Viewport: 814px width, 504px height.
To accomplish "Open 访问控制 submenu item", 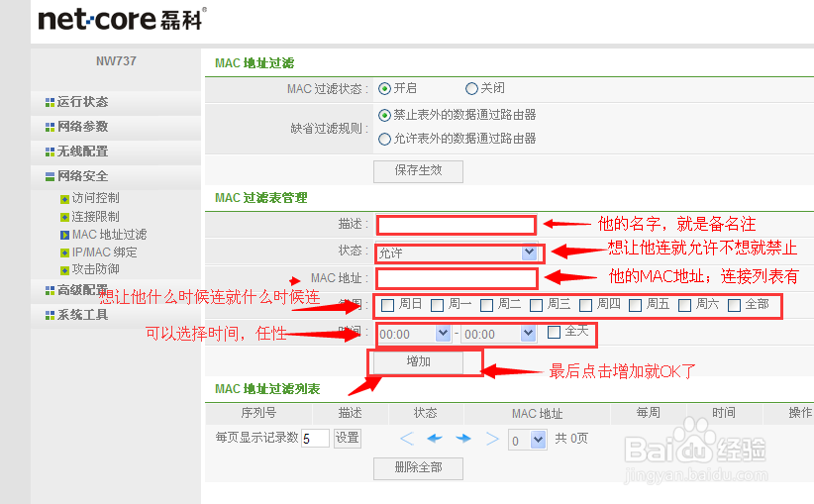I will click(95, 198).
